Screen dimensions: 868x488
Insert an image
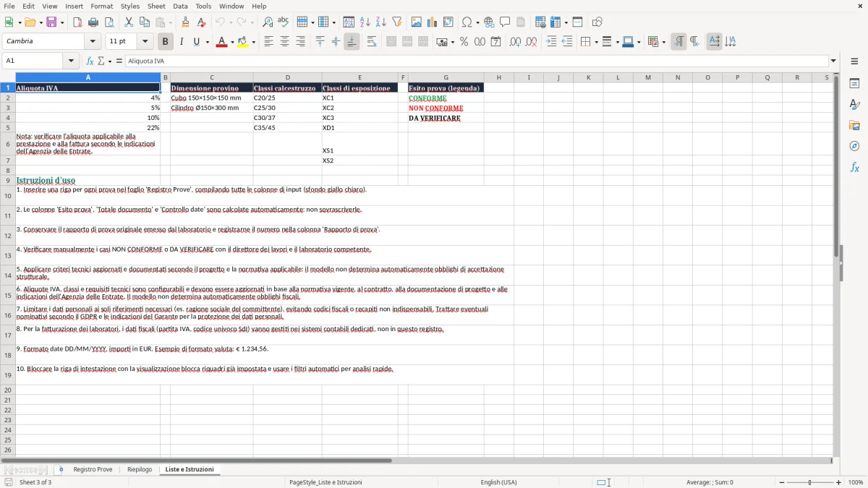[417, 22]
